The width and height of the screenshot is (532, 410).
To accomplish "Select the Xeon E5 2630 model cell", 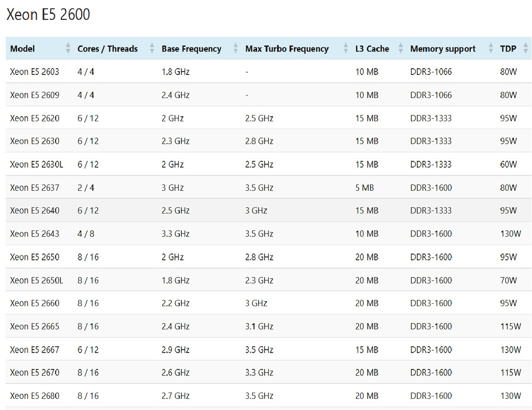I will 34,141.
